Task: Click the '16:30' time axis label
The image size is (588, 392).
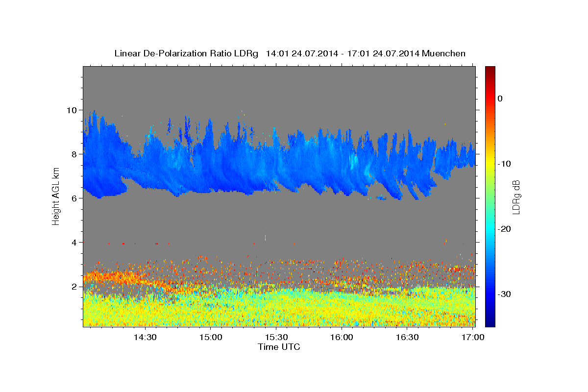Action: click(x=407, y=338)
